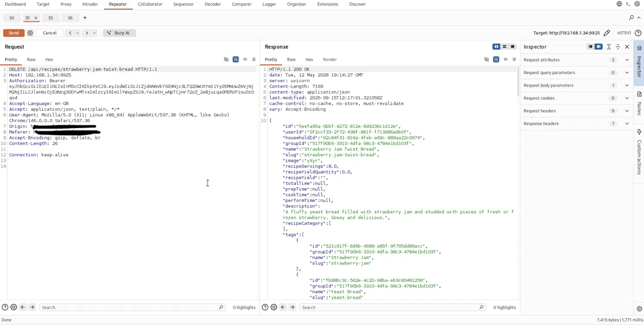Open the terminal prompt icon in the top bar
Viewport: 644px width, 325px height.
(628, 4)
